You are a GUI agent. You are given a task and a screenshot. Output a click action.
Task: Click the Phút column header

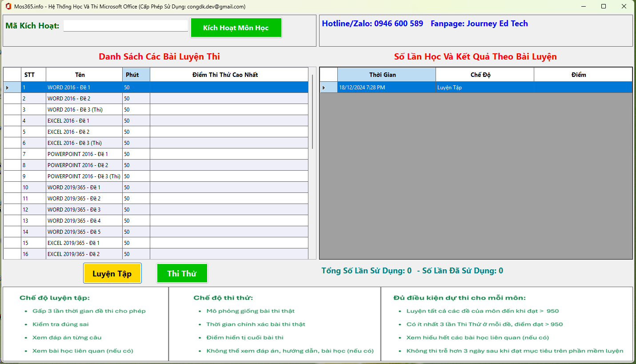pos(136,75)
